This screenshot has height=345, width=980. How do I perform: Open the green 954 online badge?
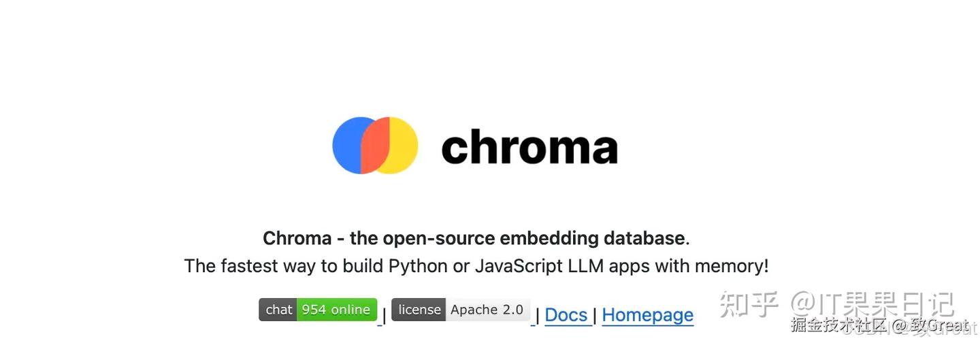click(x=336, y=310)
